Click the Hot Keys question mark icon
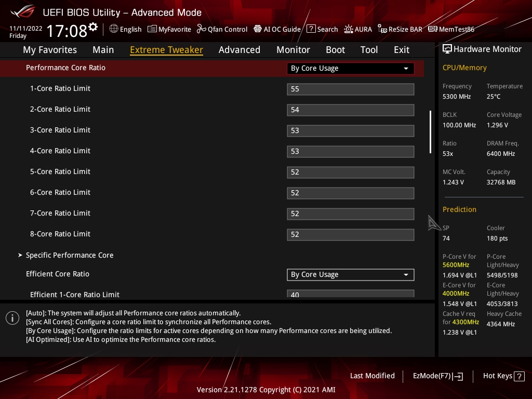The height and width of the screenshot is (399, 532). click(x=519, y=376)
